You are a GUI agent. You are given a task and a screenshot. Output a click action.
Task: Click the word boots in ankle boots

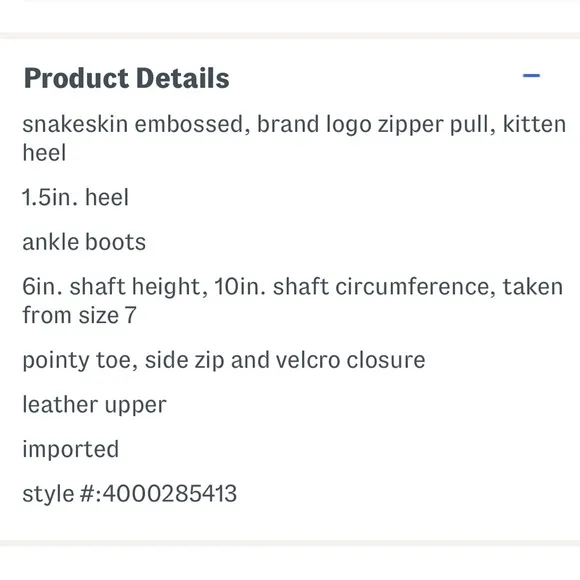click(x=115, y=242)
